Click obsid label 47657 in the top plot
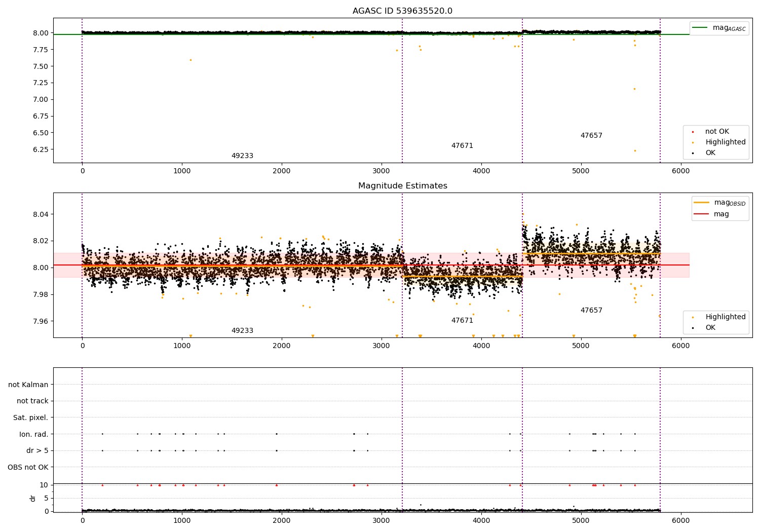The image size is (760, 532). click(591, 136)
